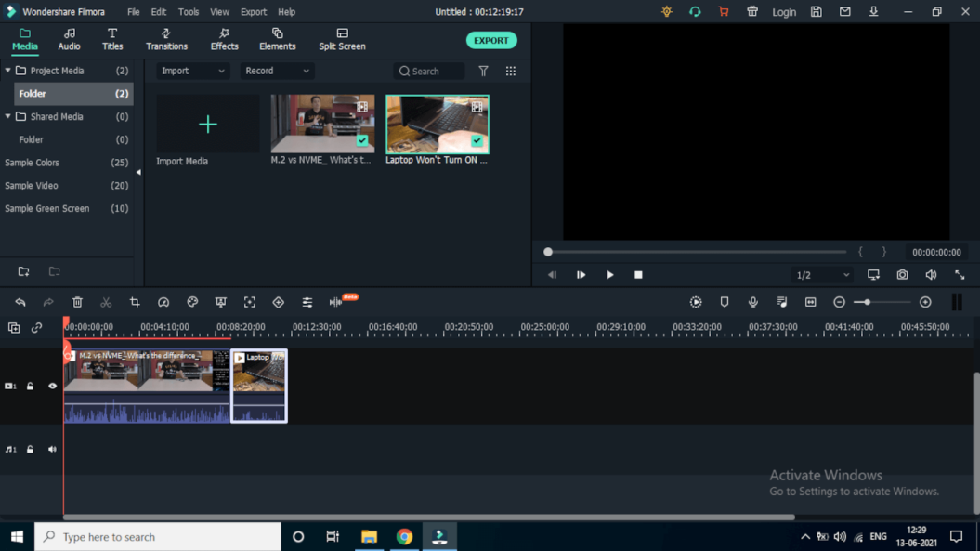Select the Motion Tracking tool
The image size is (980, 551).
click(x=249, y=302)
